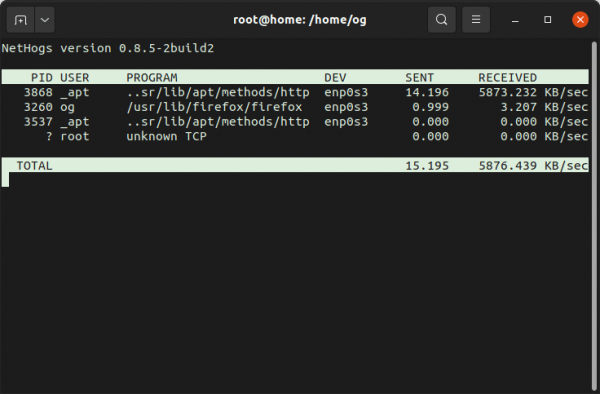This screenshot has height=394, width=600.
Task: Click the SENT column header
Action: (x=419, y=78)
